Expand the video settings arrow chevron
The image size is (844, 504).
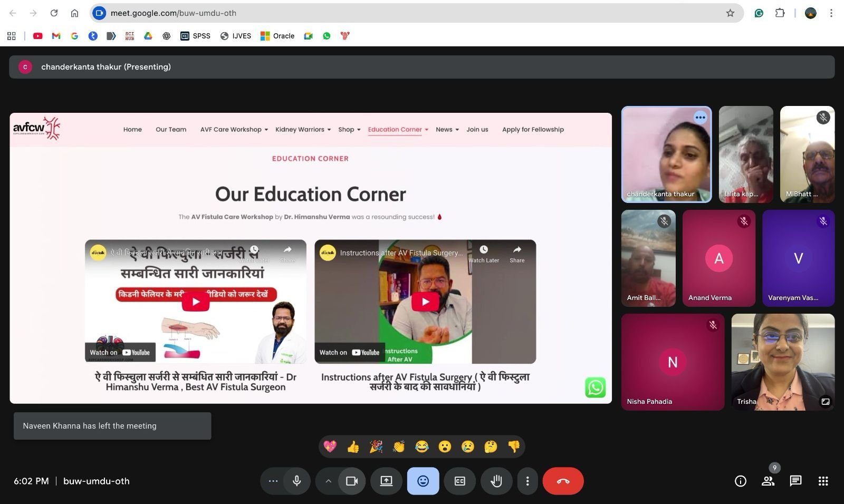point(328,481)
